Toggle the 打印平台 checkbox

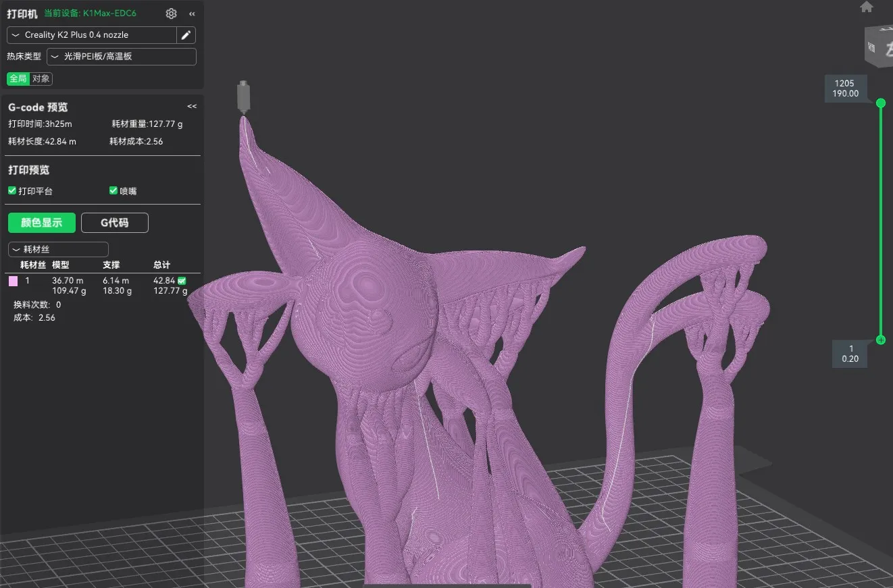coord(11,191)
